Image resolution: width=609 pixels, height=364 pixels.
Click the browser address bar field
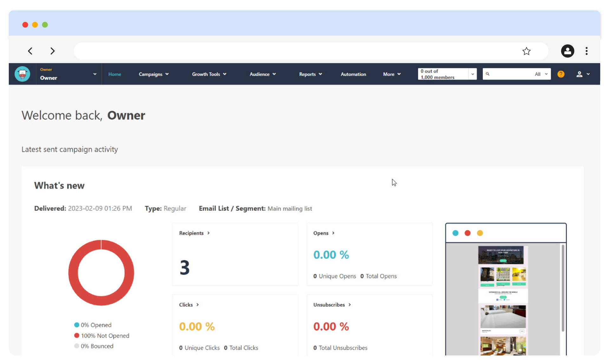click(295, 51)
